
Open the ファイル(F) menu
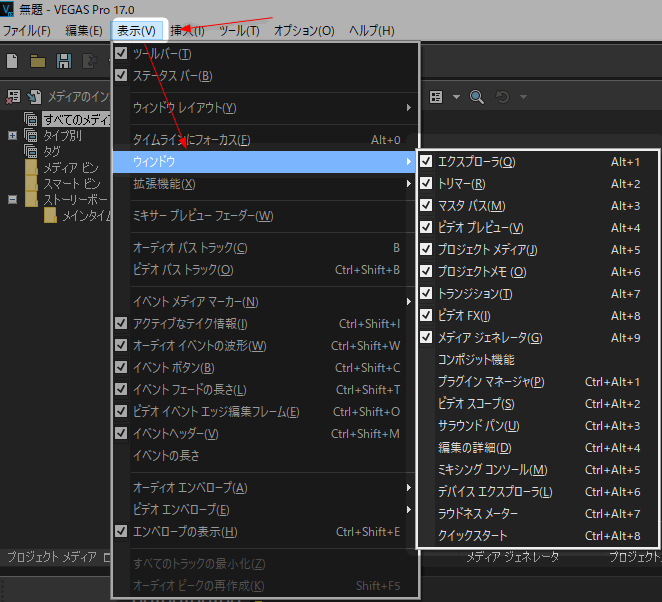pyautogui.click(x=27, y=30)
